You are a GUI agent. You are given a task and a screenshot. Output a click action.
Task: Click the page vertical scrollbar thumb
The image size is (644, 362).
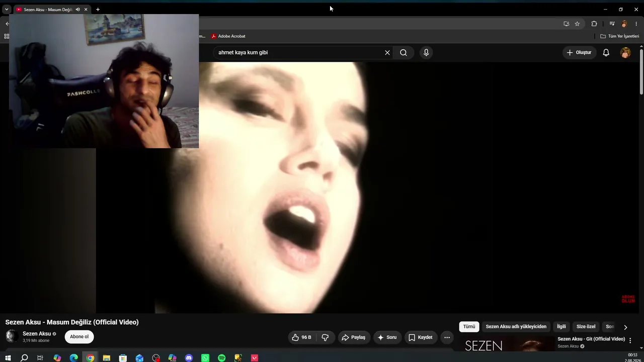[641, 71]
